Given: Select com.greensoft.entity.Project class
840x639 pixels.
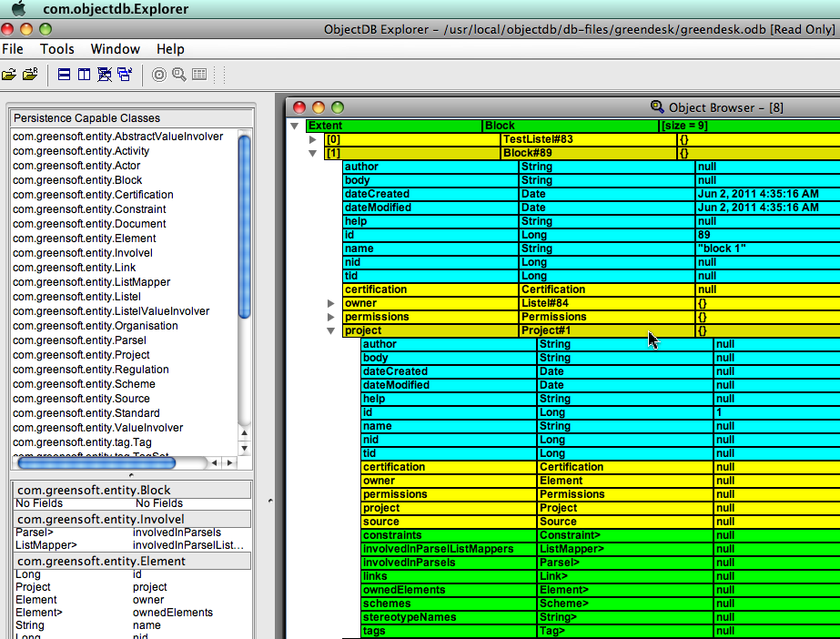Looking at the screenshot, I should pos(81,355).
